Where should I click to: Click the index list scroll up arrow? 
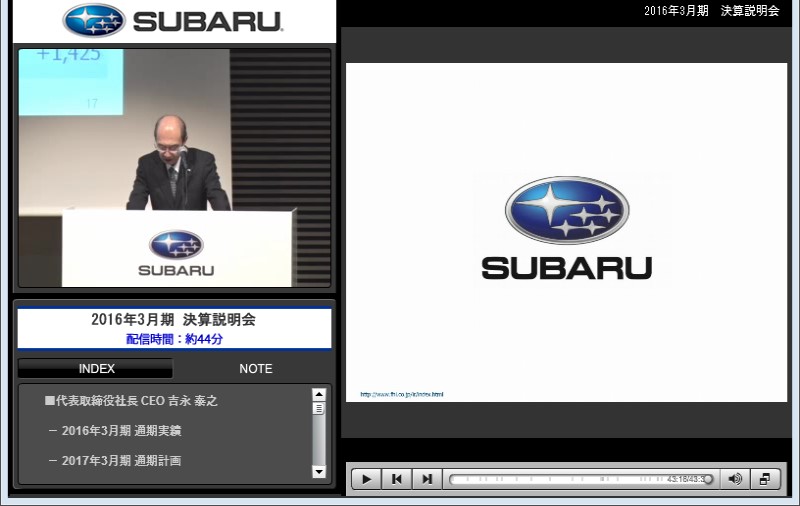tap(319, 394)
